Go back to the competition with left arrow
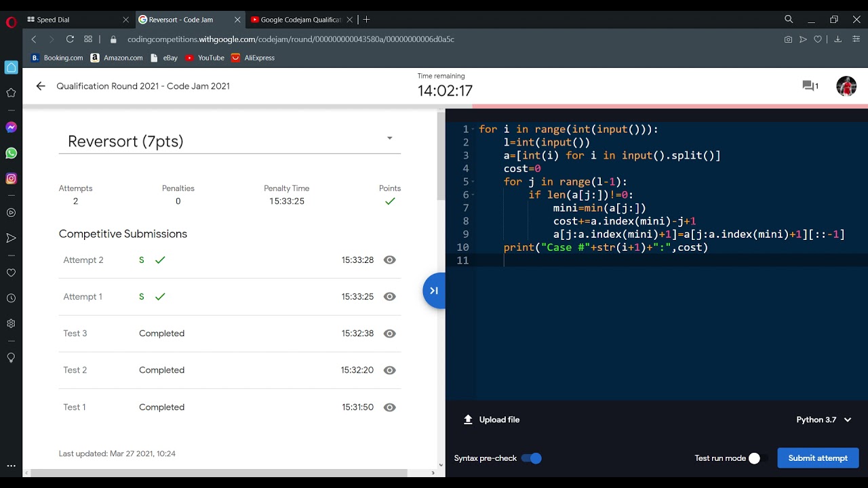 pyautogui.click(x=41, y=86)
